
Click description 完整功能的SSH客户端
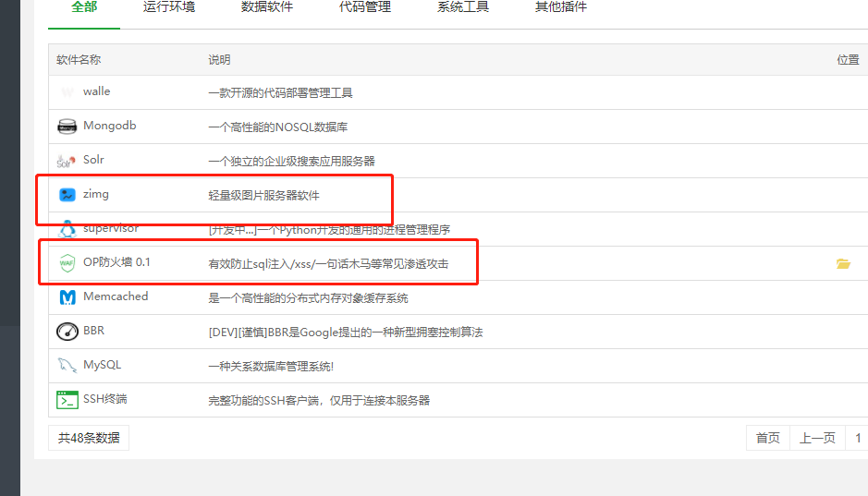click(319, 401)
